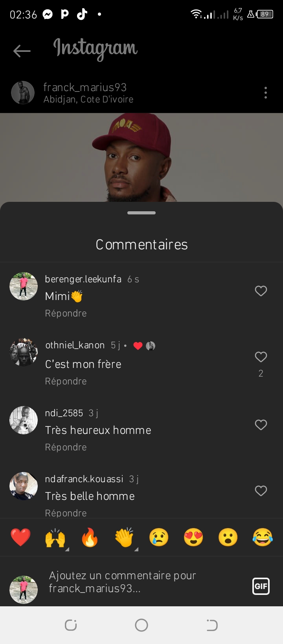The height and width of the screenshot is (644, 283).
Task: Insert the laughing tears emoji
Action: pos(263,538)
